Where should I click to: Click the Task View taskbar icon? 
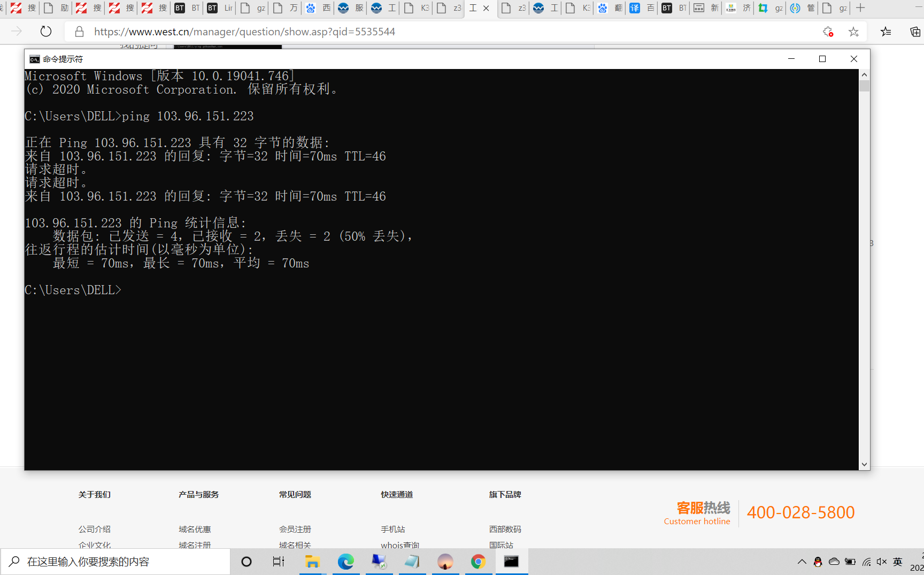[x=279, y=562]
